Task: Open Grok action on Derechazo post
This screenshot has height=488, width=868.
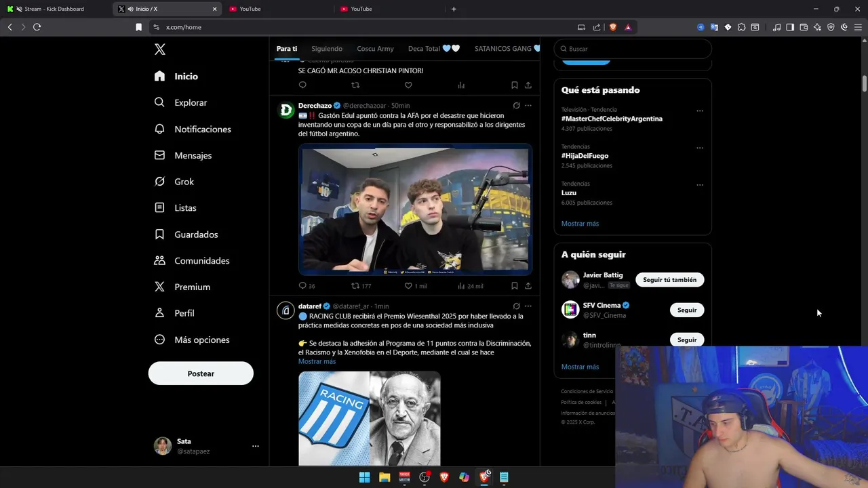Action: 516,106
